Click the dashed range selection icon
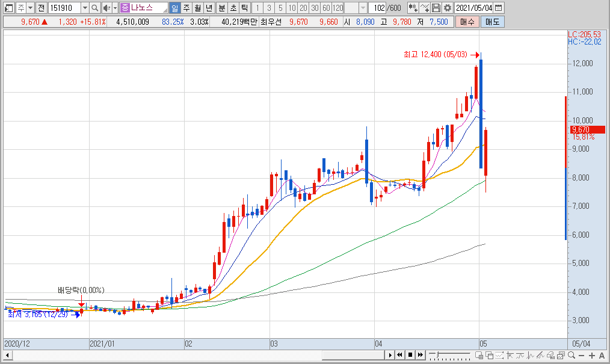This screenshot has height=364, width=610. coord(499,355)
